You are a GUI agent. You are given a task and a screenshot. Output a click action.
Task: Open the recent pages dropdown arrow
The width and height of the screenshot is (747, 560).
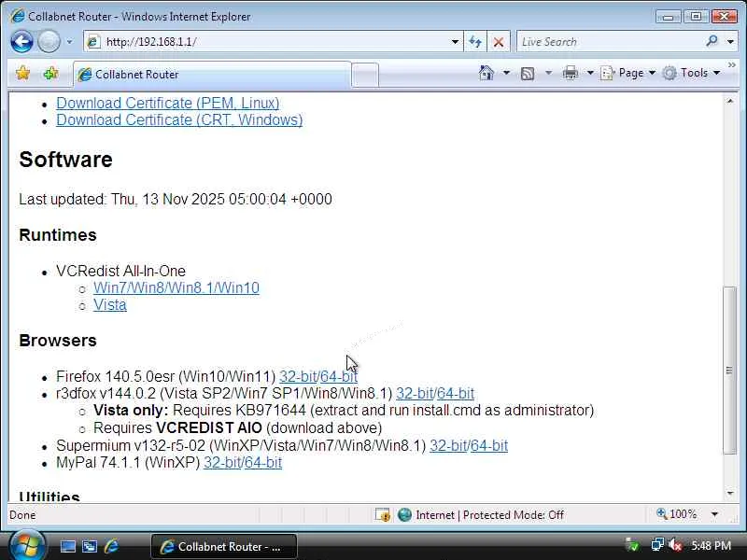(x=69, y=42)
